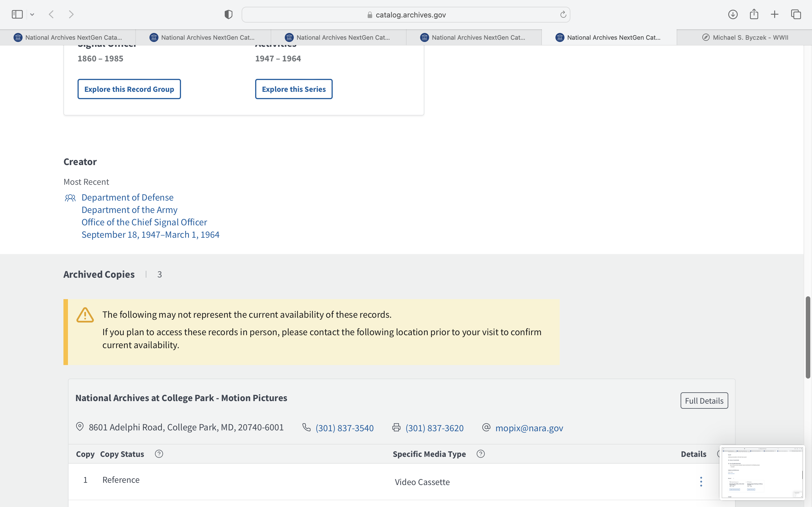
Task: Open three-dot details menu for copy 1
Action: pyautogui.click(x=701, y=482)
